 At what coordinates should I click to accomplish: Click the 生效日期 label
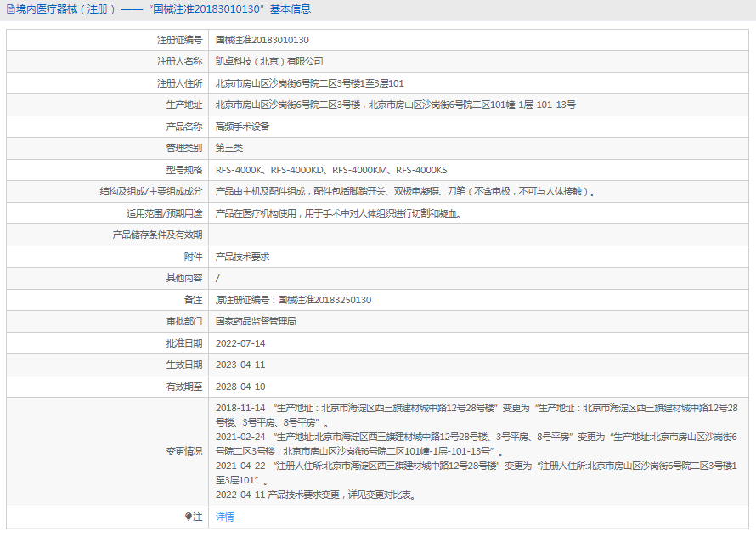[184, 365]
